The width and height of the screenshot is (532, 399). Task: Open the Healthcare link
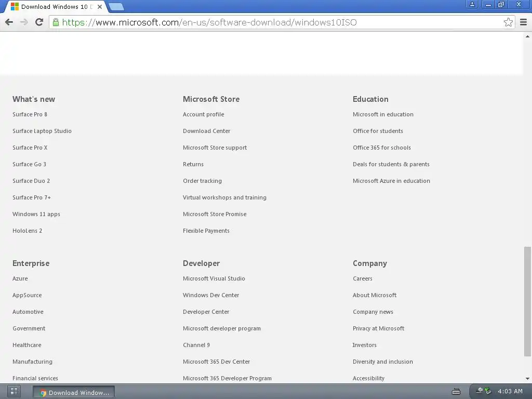click(27, 345)
